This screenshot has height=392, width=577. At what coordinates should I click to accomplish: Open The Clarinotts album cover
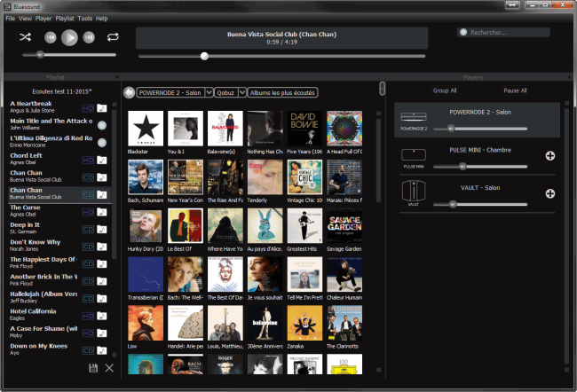pyautogui.click(x=344, y=323)
